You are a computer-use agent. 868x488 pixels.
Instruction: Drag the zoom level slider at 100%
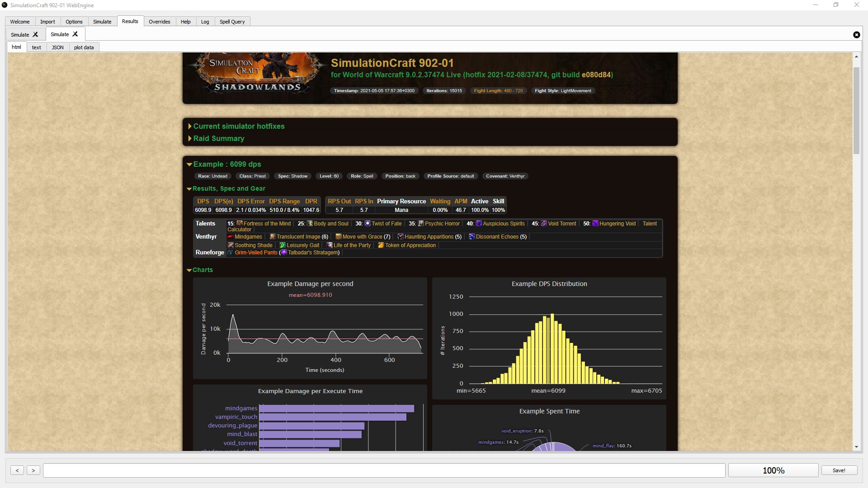click(x=773, y=470)
